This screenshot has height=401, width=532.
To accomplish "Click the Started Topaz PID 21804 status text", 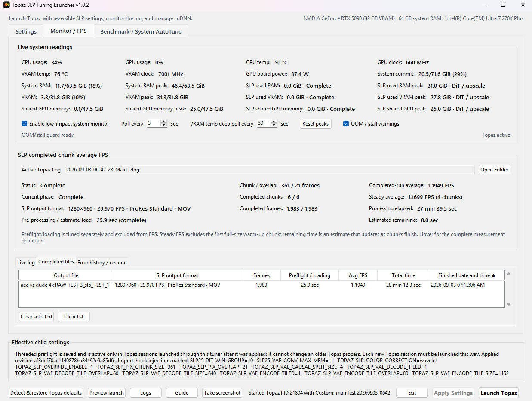I will tap(319, 393).
